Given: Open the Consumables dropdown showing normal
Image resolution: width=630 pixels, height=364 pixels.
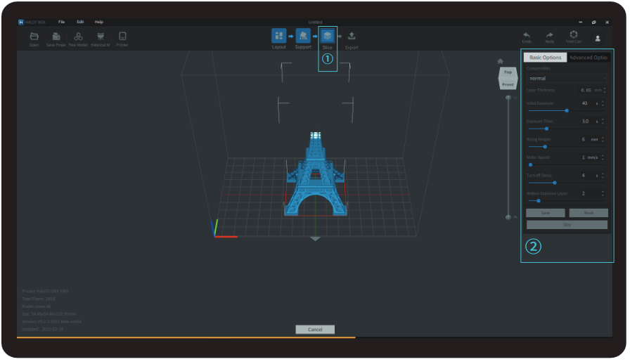Looking at the screenshot, I should [567, 78].
